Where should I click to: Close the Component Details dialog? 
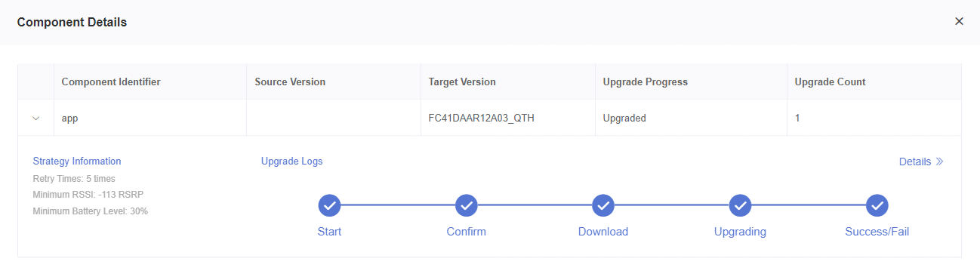[x=959, y=21]
